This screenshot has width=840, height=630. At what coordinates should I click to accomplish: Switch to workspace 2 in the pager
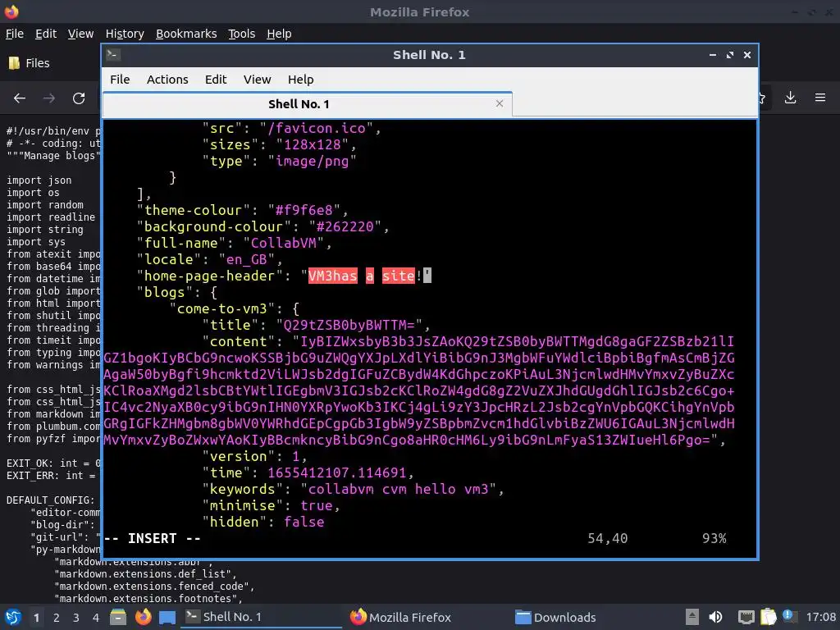[x=57, y=618]
